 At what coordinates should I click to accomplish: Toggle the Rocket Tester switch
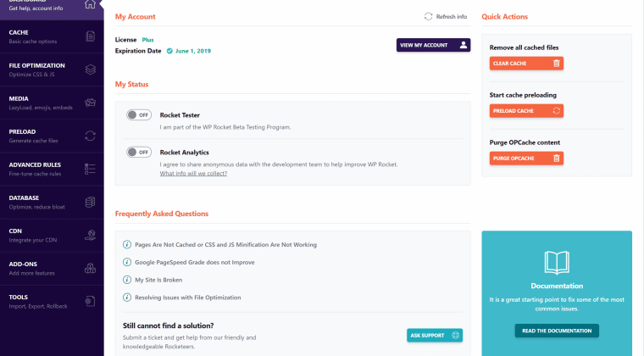[x=139, y=115]
